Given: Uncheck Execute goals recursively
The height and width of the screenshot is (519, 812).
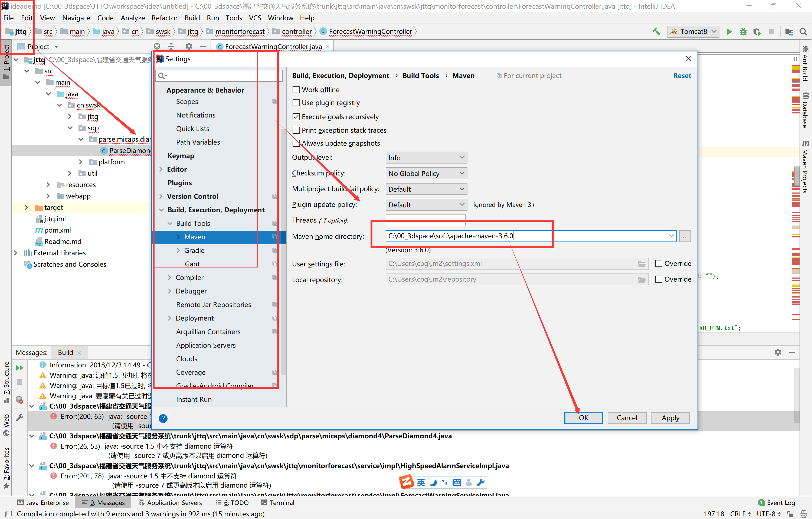Looking at the screenshot, I should point(296,117).
